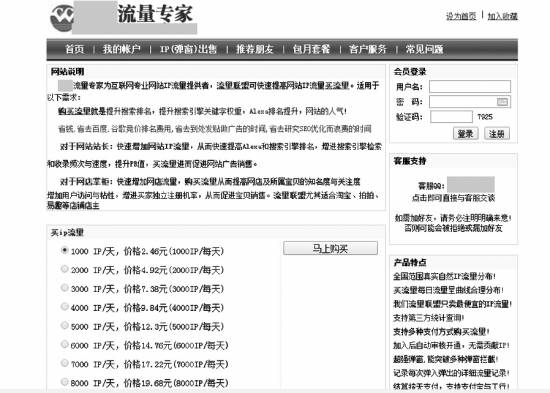The image size is (550, 393).
Task: Select the 3000 IP/天 radio option
Action: [x=65, y=288]
